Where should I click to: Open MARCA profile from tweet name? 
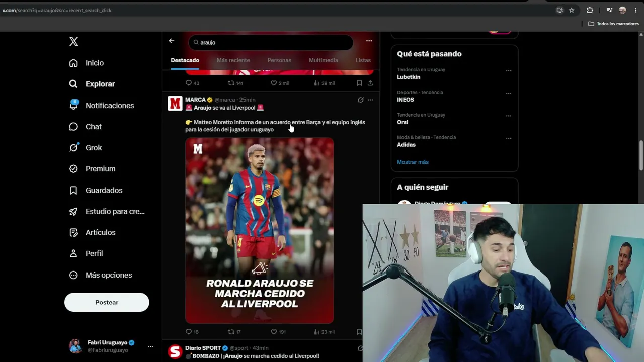[195, 100]
